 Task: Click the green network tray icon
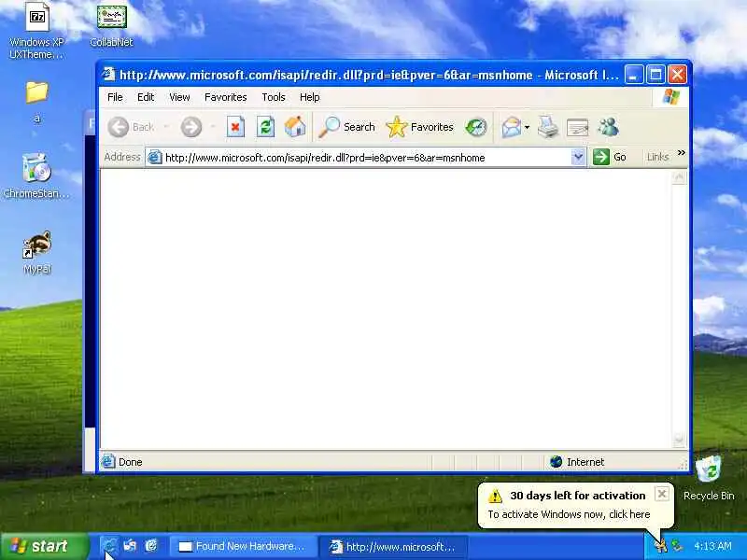675,546
